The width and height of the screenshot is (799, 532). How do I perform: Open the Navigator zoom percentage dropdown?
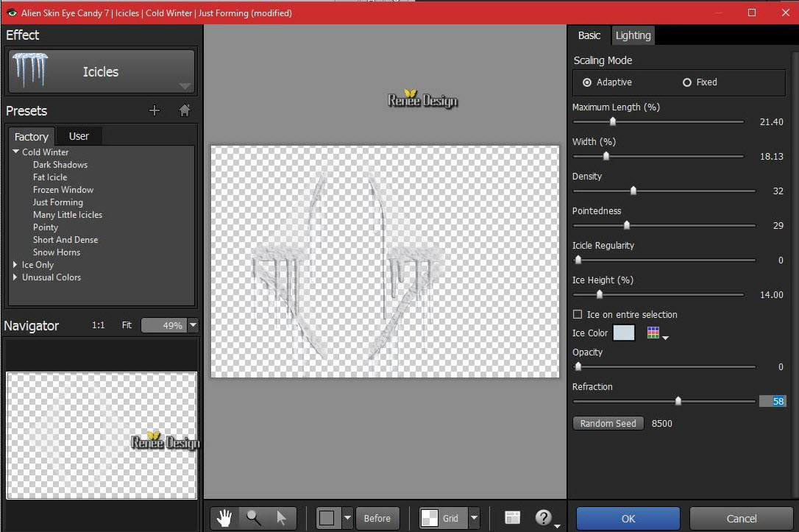pos(193,325)
